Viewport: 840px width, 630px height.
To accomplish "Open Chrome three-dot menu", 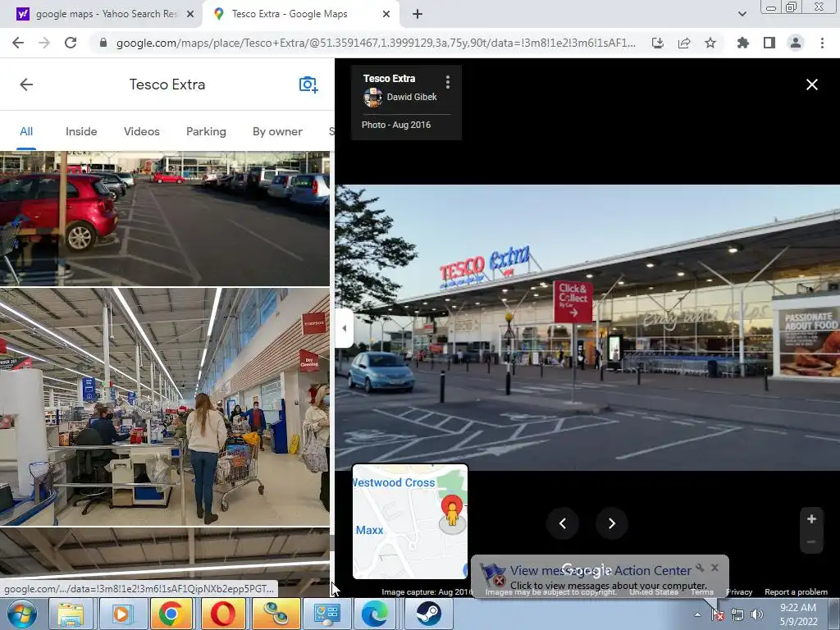I will point(822,43).
